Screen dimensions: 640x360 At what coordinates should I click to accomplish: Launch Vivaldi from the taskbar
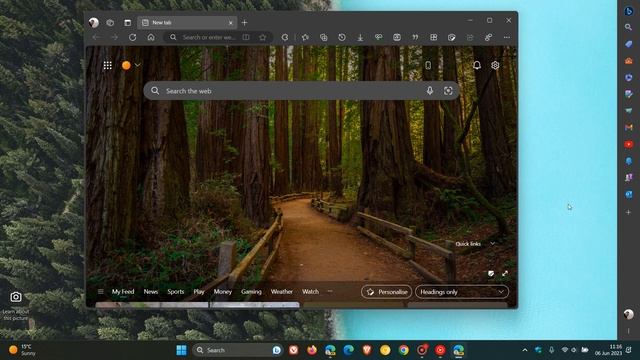coord(293,350)
